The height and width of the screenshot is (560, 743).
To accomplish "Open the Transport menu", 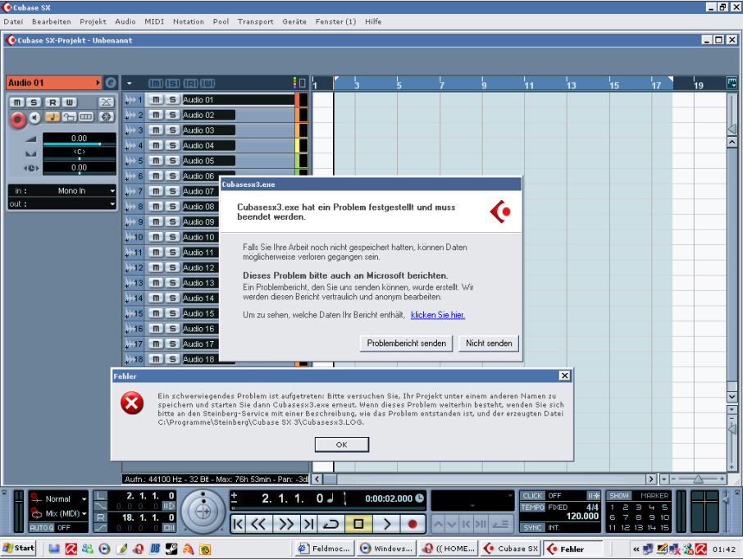I will pyautogui.click(x=255, y=21).
